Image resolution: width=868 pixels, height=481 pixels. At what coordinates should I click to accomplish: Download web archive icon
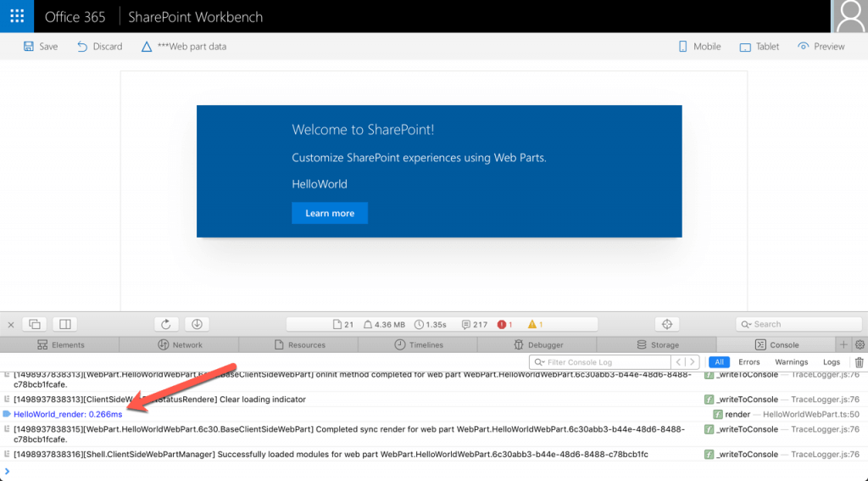point(197,324)
